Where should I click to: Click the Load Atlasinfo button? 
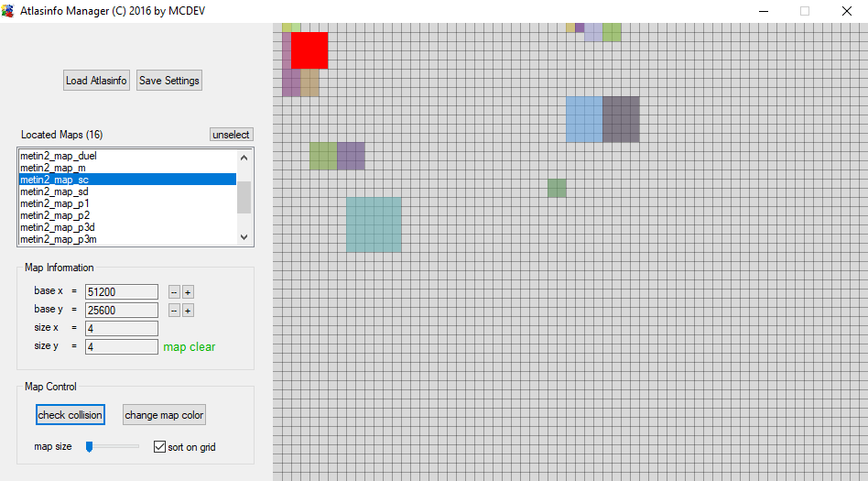(96, 81)
